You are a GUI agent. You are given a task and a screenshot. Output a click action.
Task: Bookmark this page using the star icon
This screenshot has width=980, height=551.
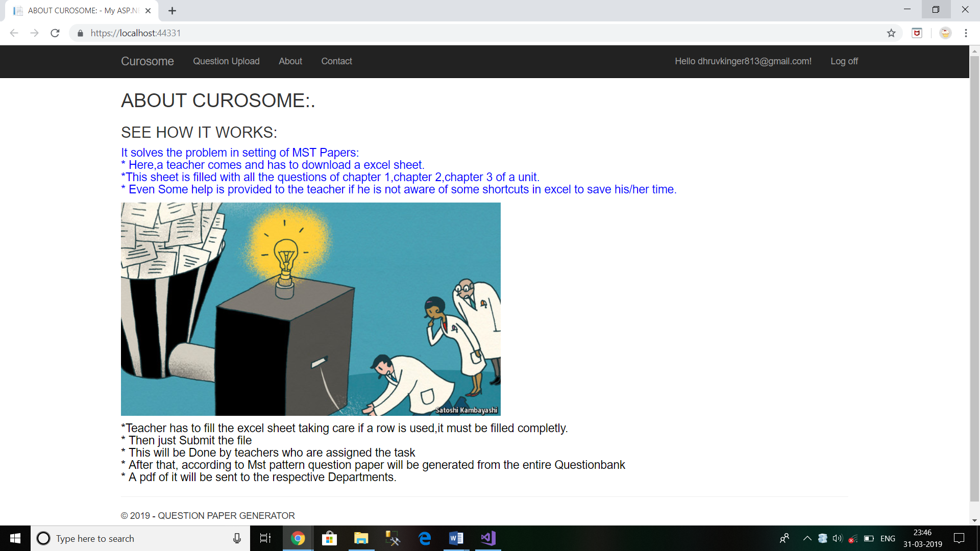(892, 33)
